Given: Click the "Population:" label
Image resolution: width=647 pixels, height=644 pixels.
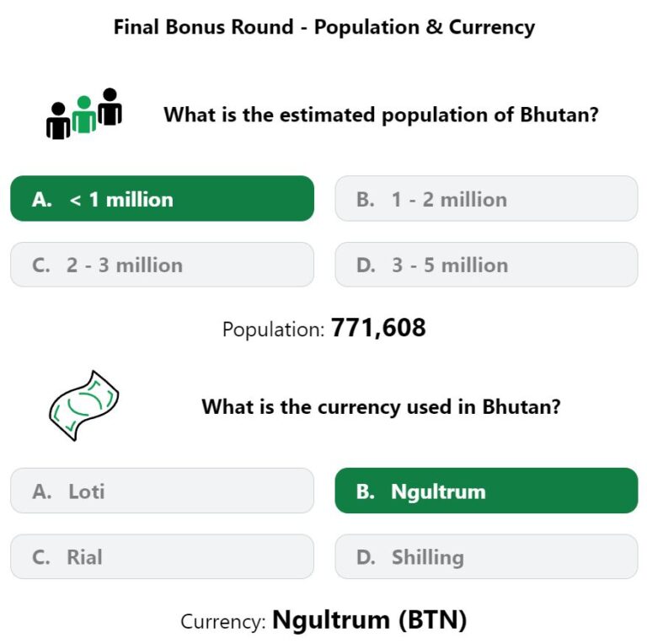Looking at the screenshot, I should click(274, 330).
